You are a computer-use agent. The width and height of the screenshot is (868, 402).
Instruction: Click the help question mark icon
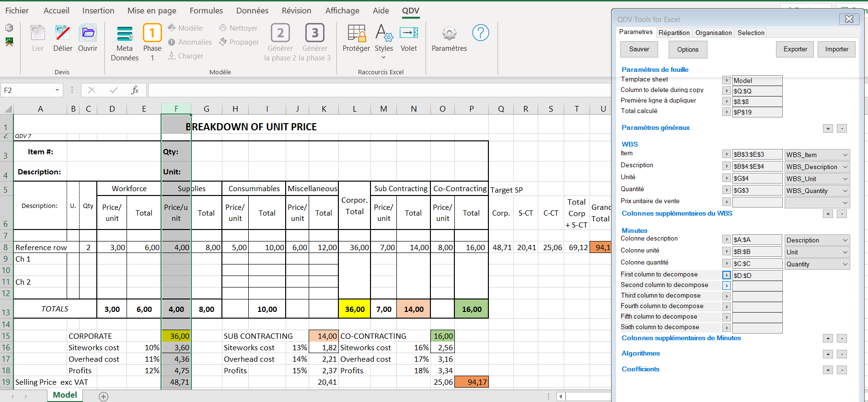click(x=480, y=33)
